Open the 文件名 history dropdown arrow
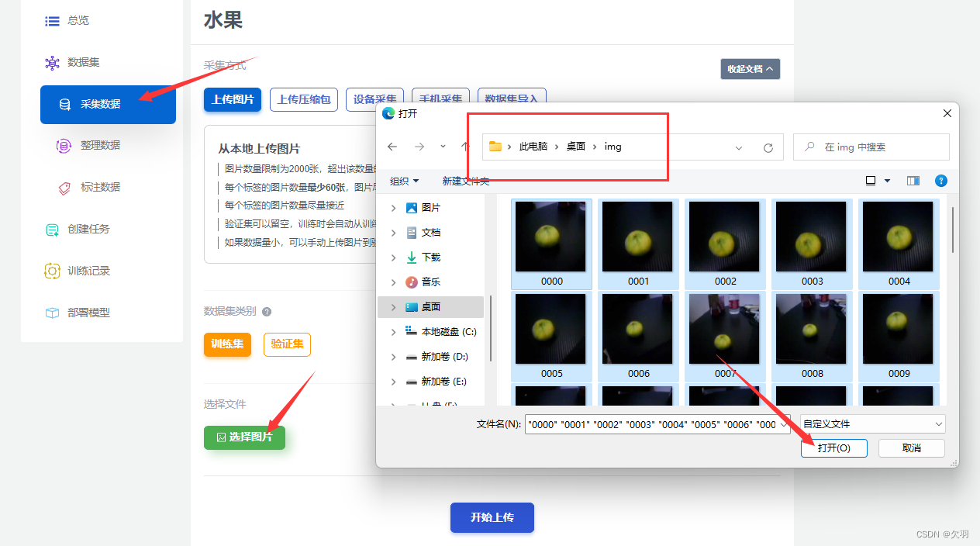The image size is (980, 546). [x=784, y=424]
